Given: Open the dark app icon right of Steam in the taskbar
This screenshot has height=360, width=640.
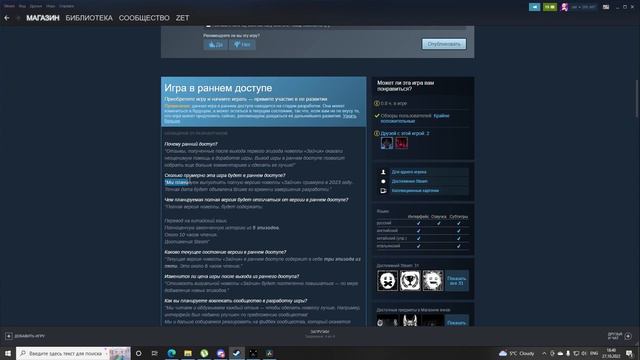Looking at the screenshot, I should pyautogui.click(x=253, y=353).
